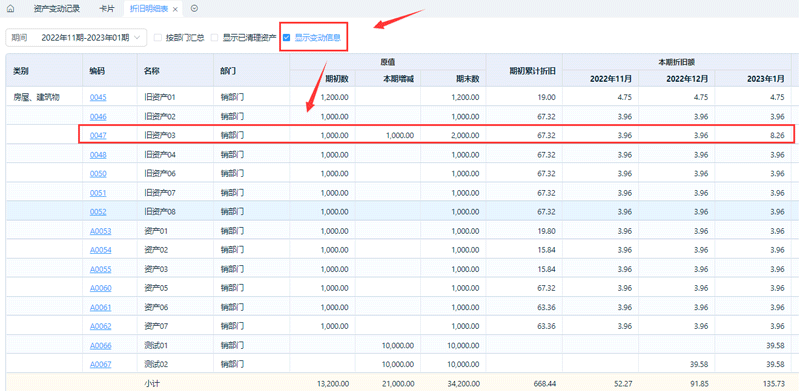This screenshot has width=799, height=391.
Task: Enable the 按部门汇总 checkbox
Action: 158,37
